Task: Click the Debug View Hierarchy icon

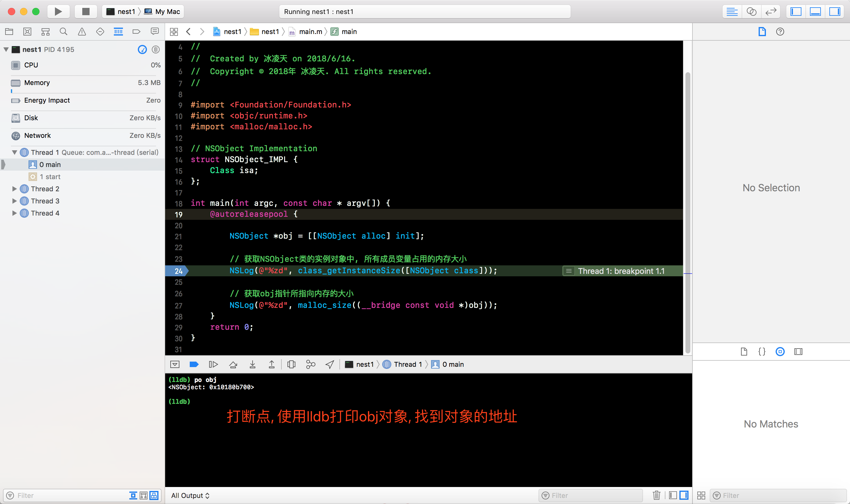Action: (x=291, y=364)
